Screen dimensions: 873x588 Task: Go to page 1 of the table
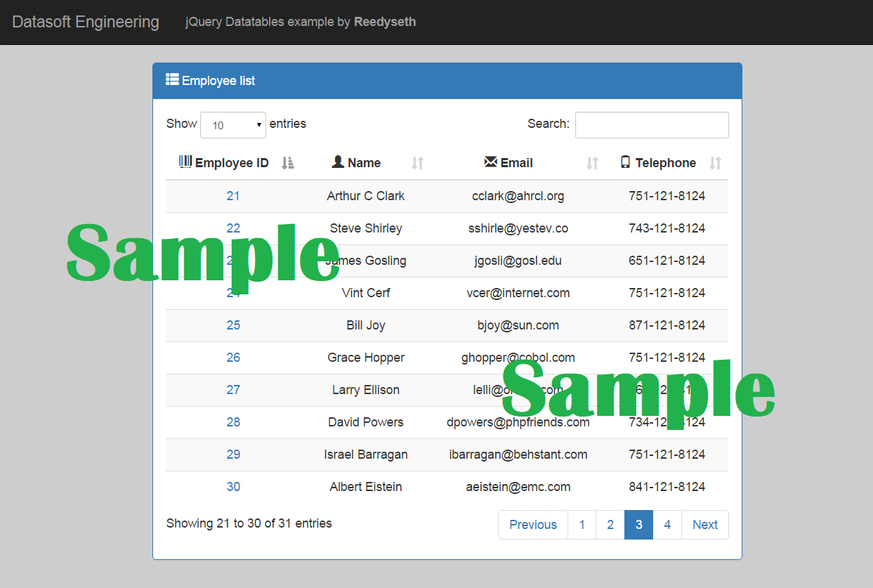(582, 525)
